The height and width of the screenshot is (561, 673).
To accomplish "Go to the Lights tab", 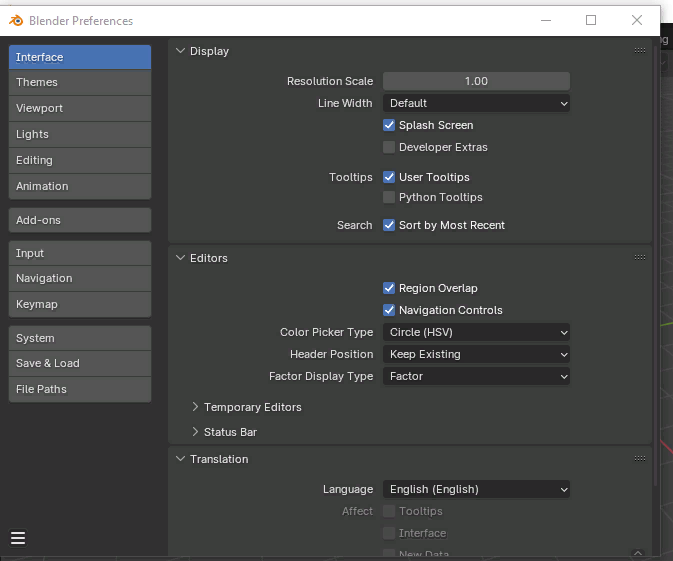I will coord(80,134).
